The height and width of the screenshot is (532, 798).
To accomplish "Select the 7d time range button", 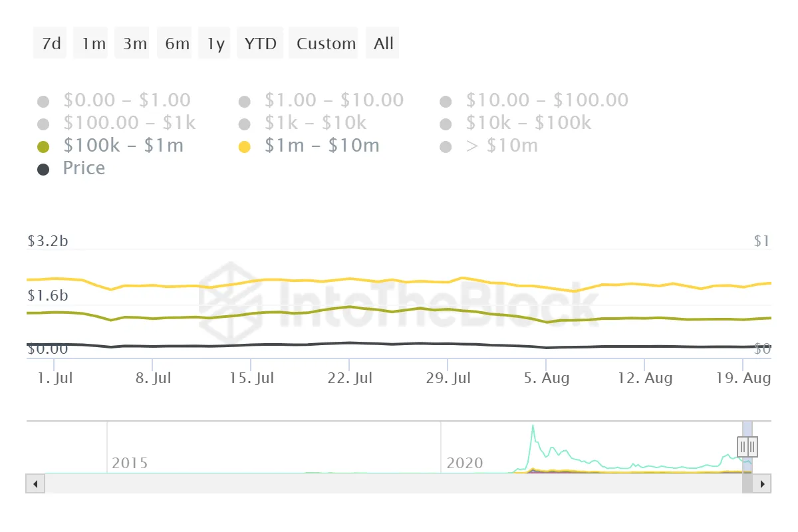I will tap(51, 44).
